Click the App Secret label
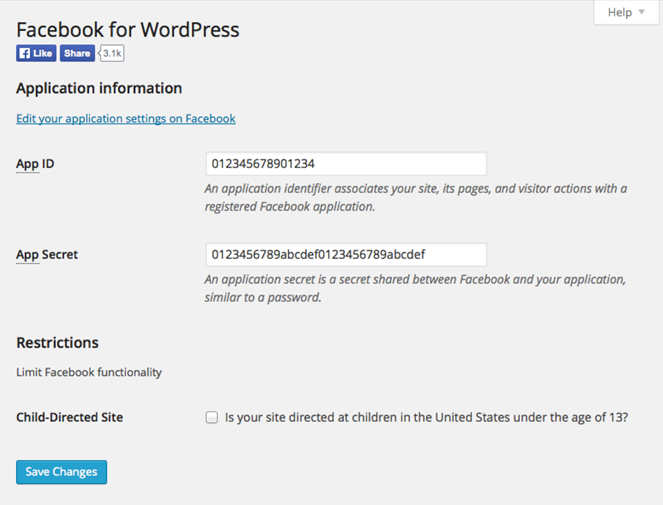The width and height of the screenshot is (663, 505). [x=47, y=255]
